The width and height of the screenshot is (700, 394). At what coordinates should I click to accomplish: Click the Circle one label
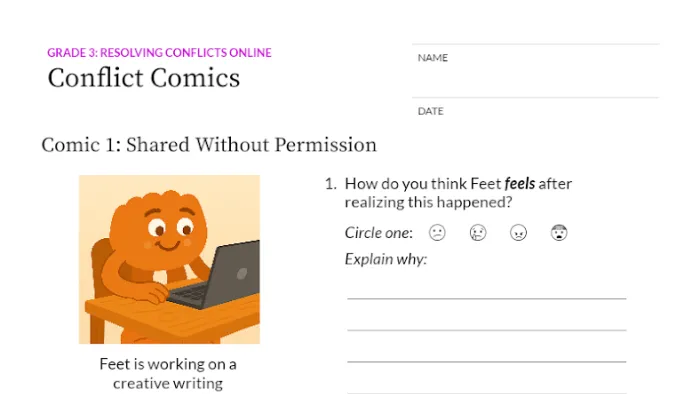click(379, 232)
